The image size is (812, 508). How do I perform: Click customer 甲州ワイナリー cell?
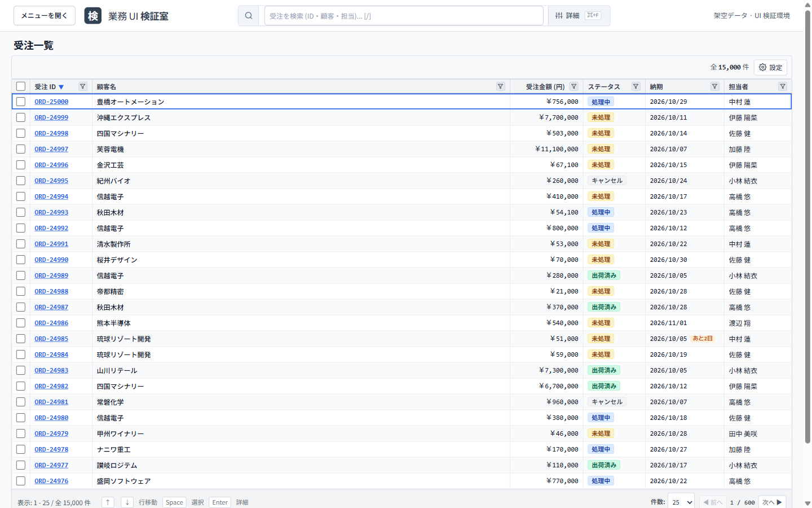click(x=301, y=433)
